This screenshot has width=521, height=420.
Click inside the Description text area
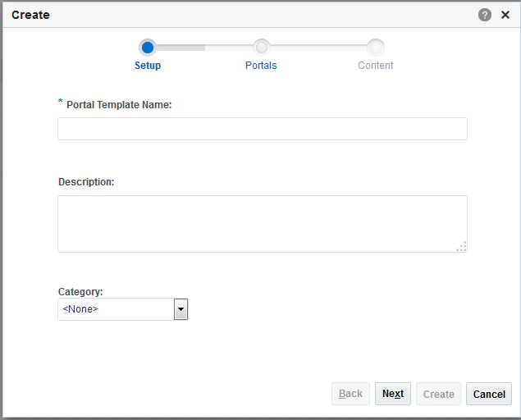(x=263, y=223)
